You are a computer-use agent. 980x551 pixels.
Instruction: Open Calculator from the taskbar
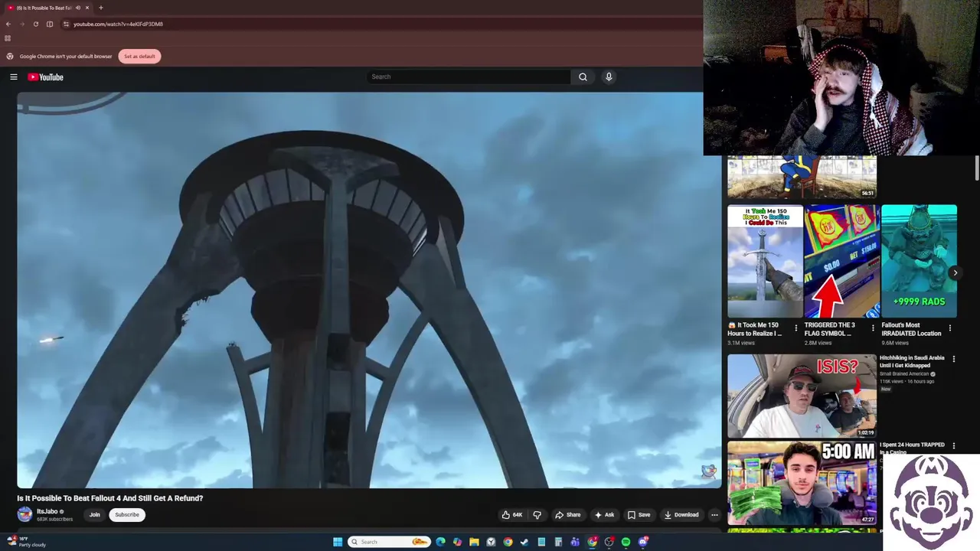click(x=558, y=542)
